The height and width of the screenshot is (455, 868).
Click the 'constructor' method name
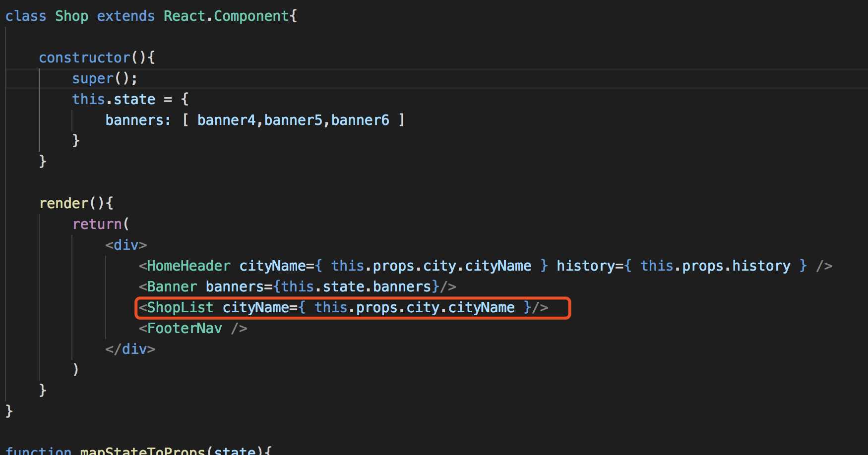[84, 58]
